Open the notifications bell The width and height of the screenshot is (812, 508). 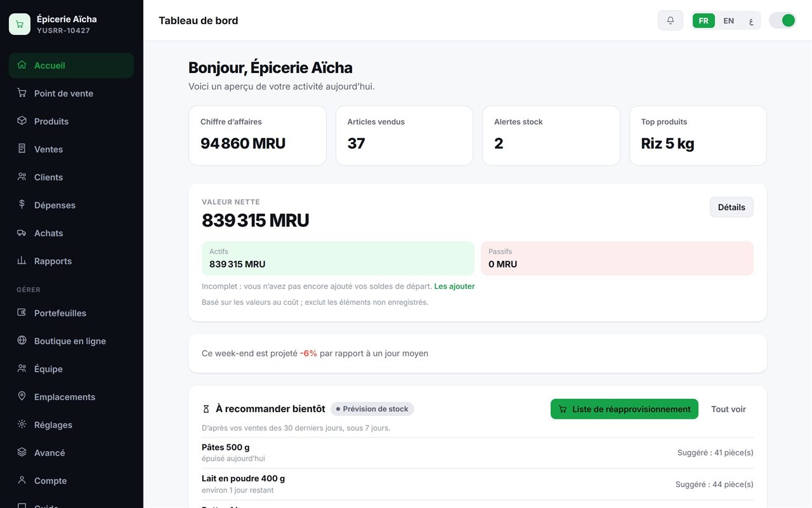coord(671,20)
